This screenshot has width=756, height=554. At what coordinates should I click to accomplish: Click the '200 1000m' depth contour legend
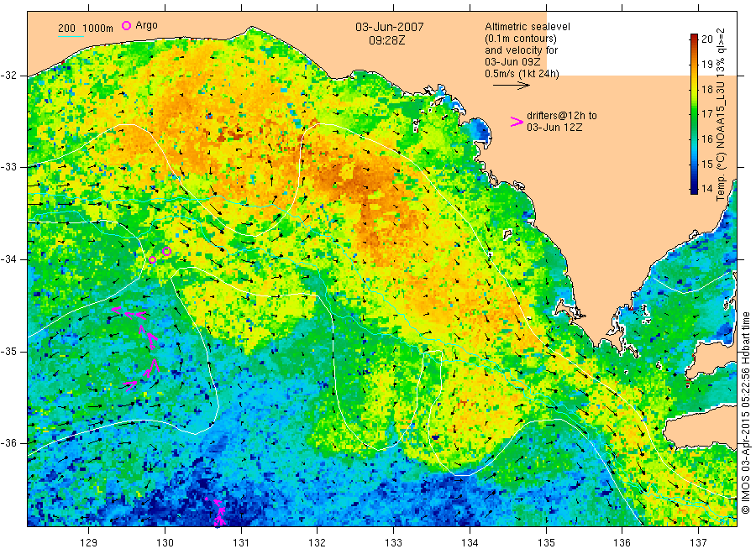(x=86, y=29)
